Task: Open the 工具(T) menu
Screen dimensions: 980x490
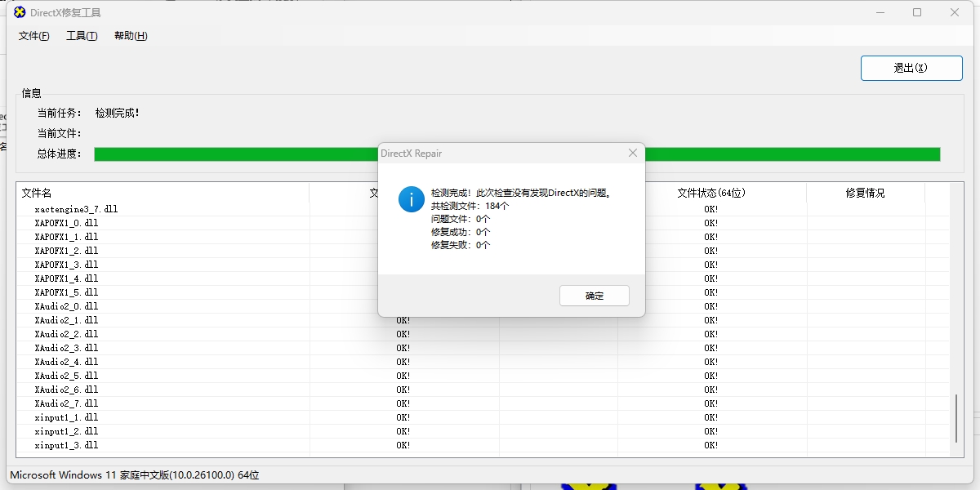Action: (x=82, y=36)
